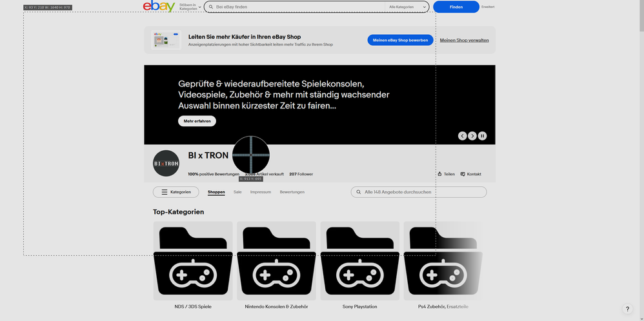
Task: Open the Kategorien menu button
Action: pos(176,192)
